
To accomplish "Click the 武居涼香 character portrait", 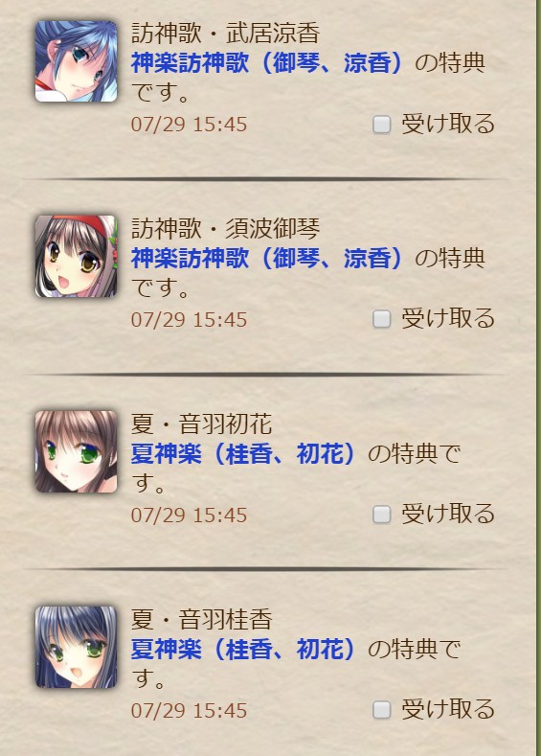I will 76,61.
